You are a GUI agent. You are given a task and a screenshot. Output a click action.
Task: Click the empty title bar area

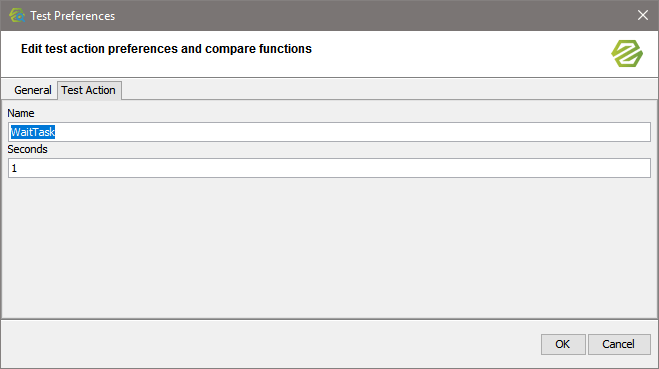374,16
